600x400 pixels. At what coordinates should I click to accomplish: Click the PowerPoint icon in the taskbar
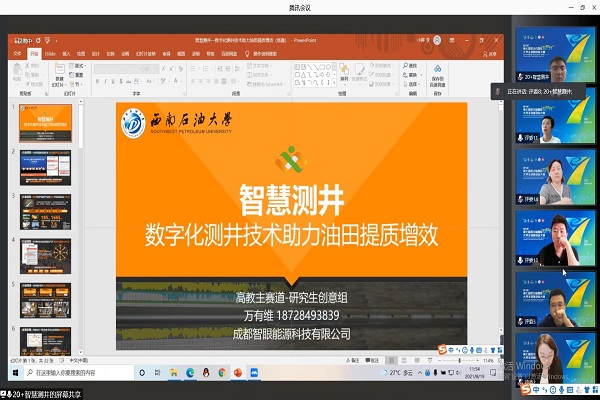click(239, 372)
